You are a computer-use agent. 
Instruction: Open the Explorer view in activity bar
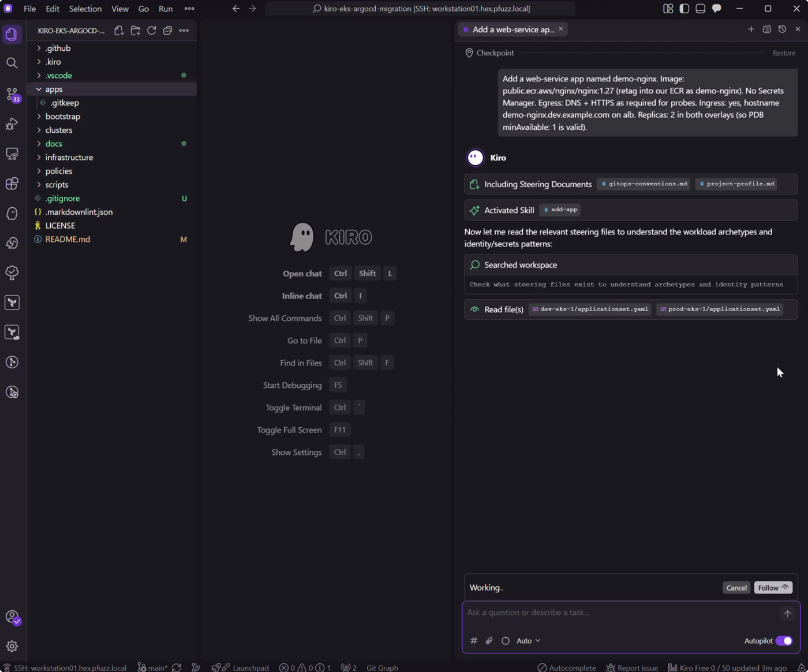pyautogui.click(x=12, y=34)
